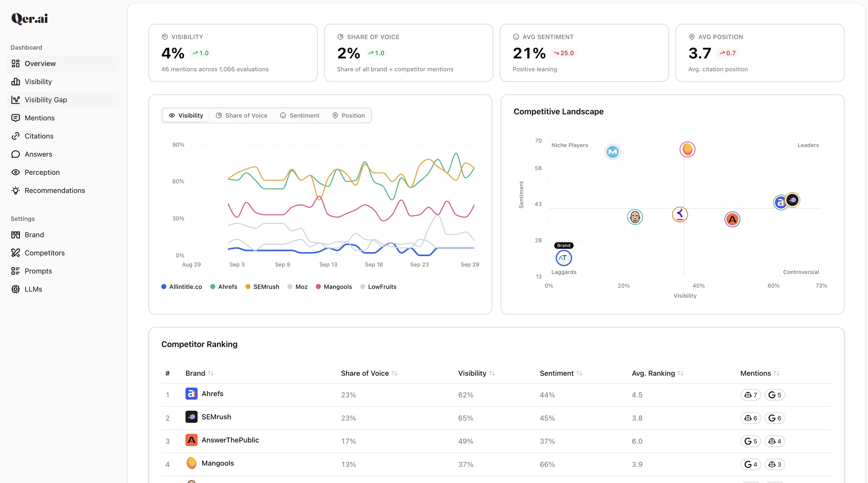The image size is (868, 483).
Task: Sort table by Sentiment column
Action: 561,373
